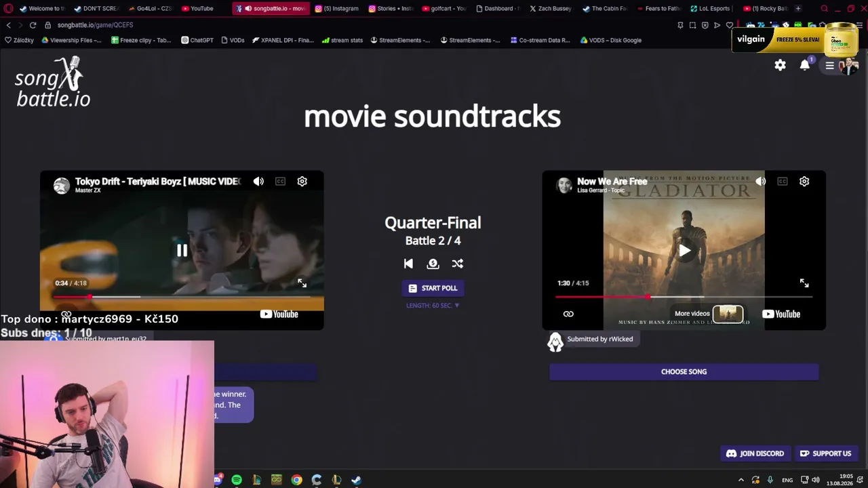Mute the Now We Are Free video

761,182
